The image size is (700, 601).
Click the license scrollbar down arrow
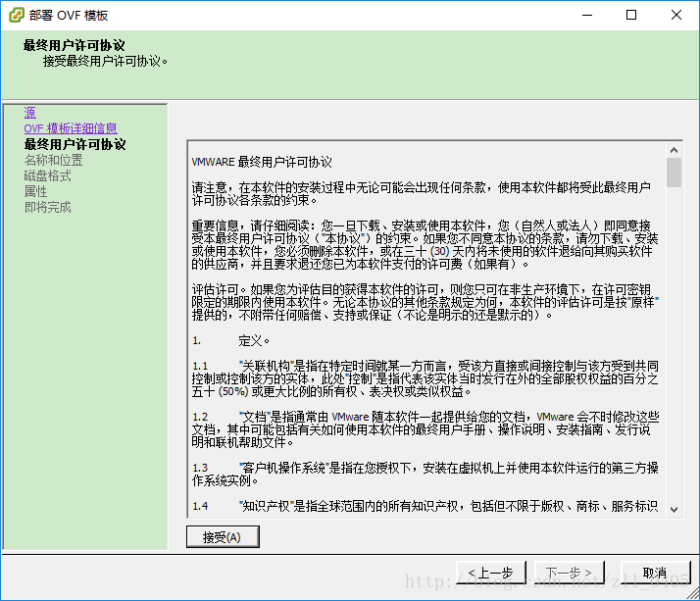coord(675,509)
